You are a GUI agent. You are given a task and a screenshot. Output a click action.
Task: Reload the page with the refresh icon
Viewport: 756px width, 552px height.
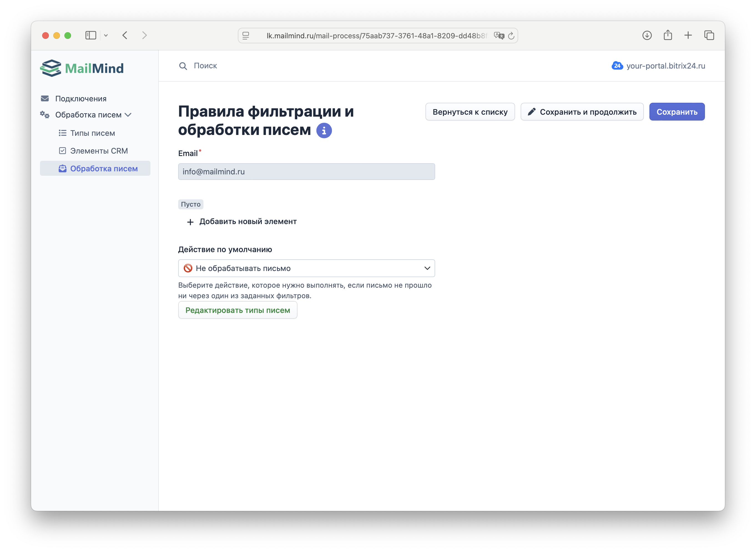[x=511, y=36]
